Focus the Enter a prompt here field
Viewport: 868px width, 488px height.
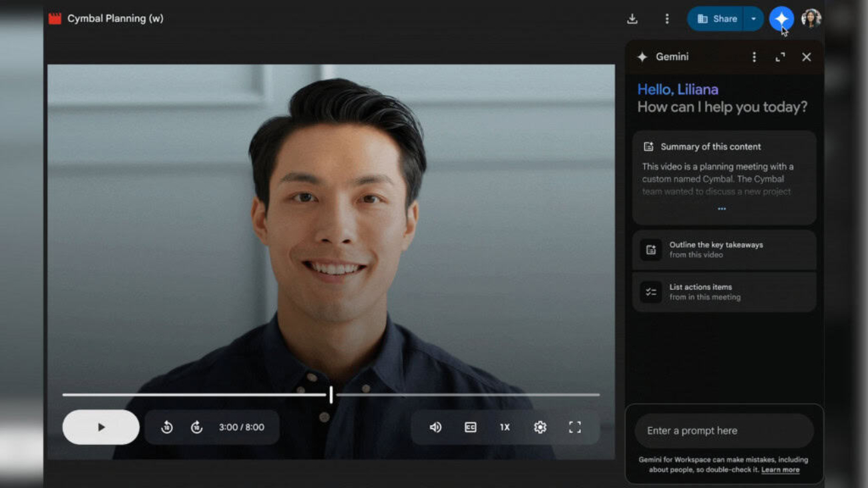tap(724, 431)
